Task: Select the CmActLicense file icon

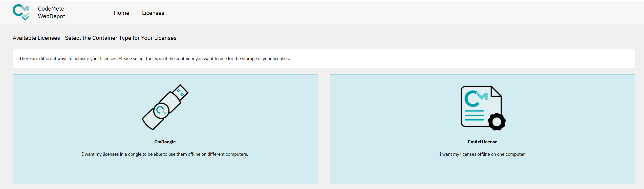Action: tap(483, 108)
